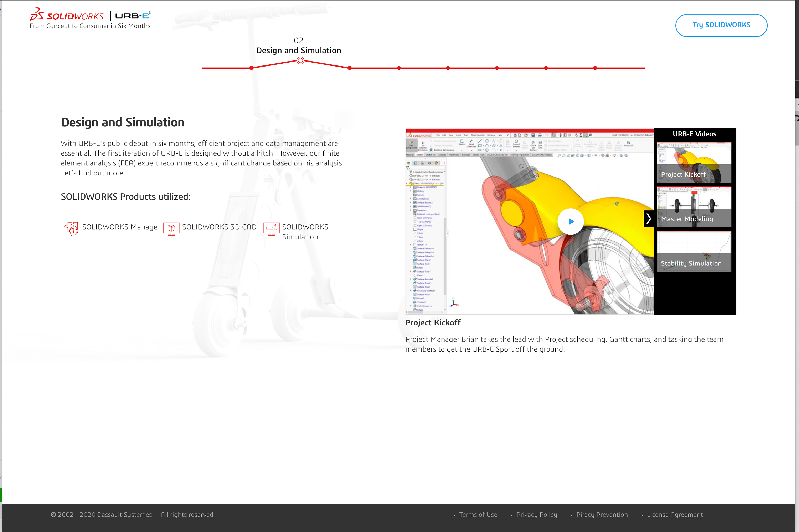799x532 pixels.
Task: Jump to timeline step 07 dot
Action: tap(546, 68)
